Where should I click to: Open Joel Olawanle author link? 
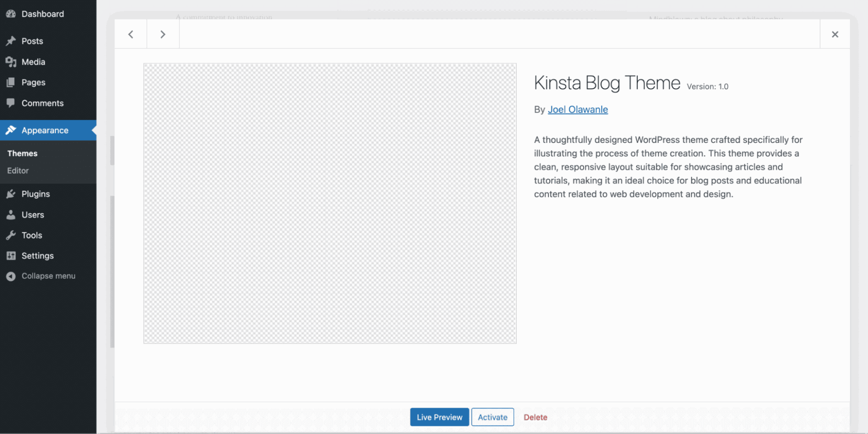578,109
